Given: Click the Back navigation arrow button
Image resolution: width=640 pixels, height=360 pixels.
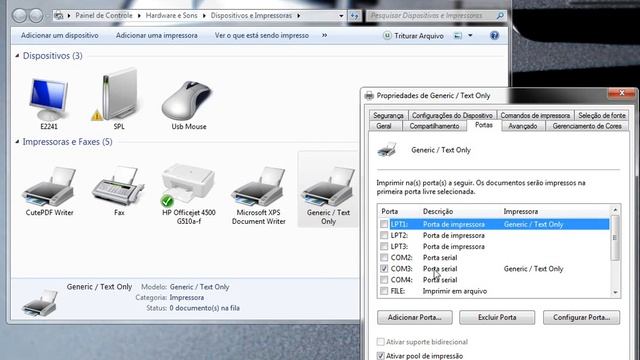Looking at the screenshot, I should (19, 16).
